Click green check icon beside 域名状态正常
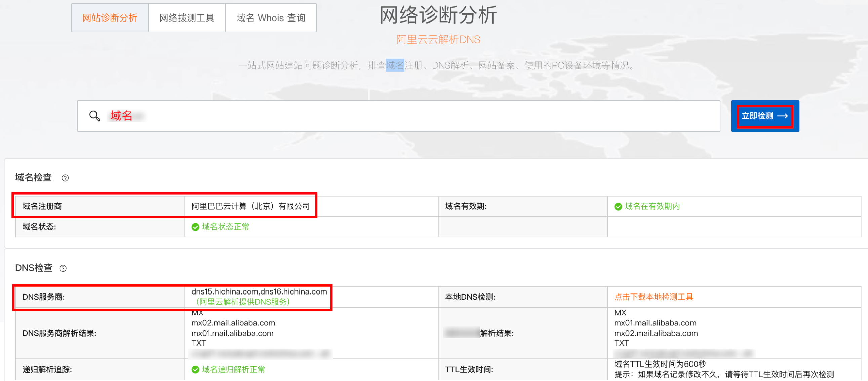The width and height of the screenshot is (868, 381). pyautogui.click(x=195, y=227)
